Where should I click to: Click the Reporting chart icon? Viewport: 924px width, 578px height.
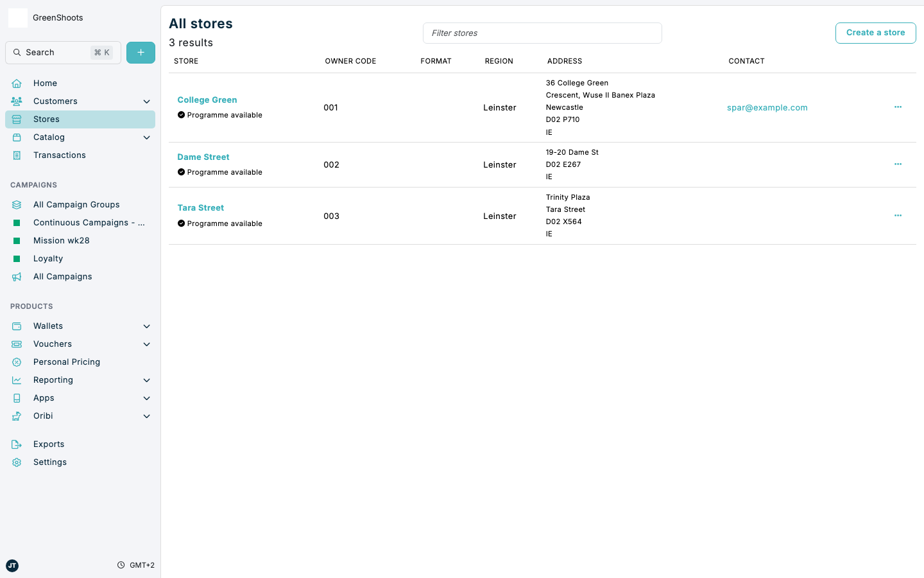click(16, 380)
